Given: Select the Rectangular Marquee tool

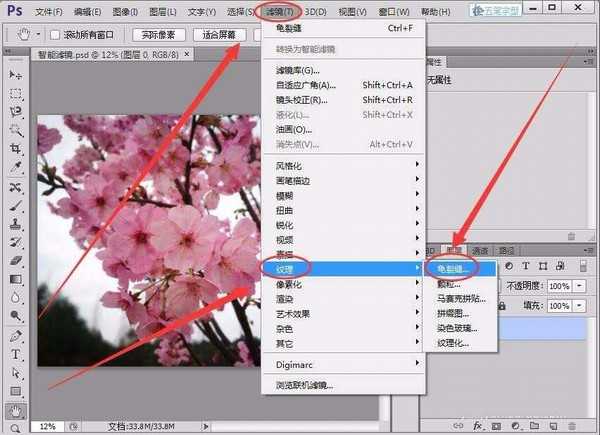Looking at the screenshot, I should click(x=16, y=94).
